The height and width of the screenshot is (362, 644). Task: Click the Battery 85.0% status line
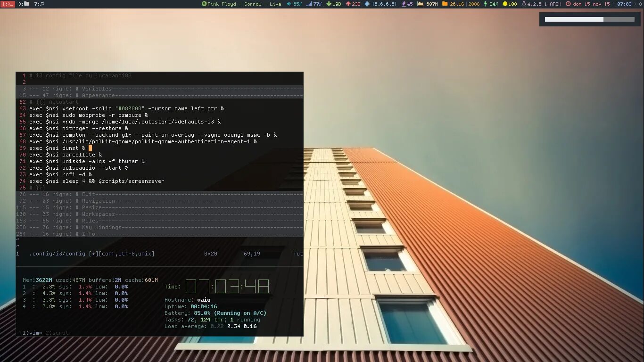[x=215, y=313]
